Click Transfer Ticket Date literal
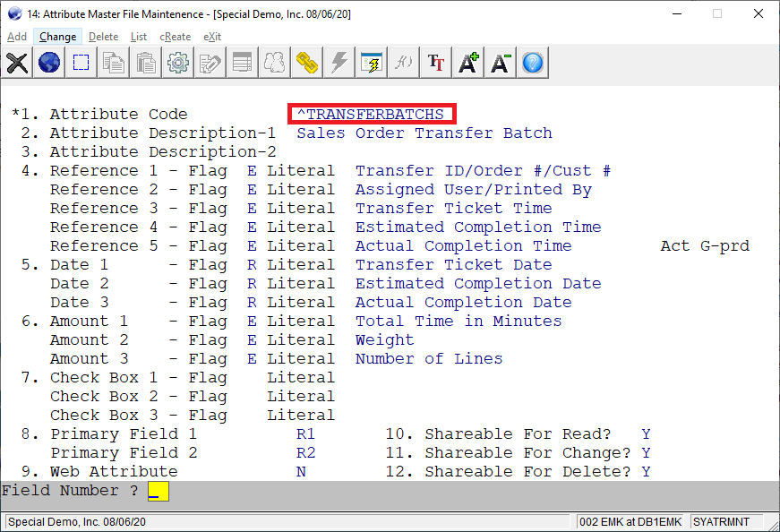The height and width of the screenshot is (532, 780). (x=454, y=265)
